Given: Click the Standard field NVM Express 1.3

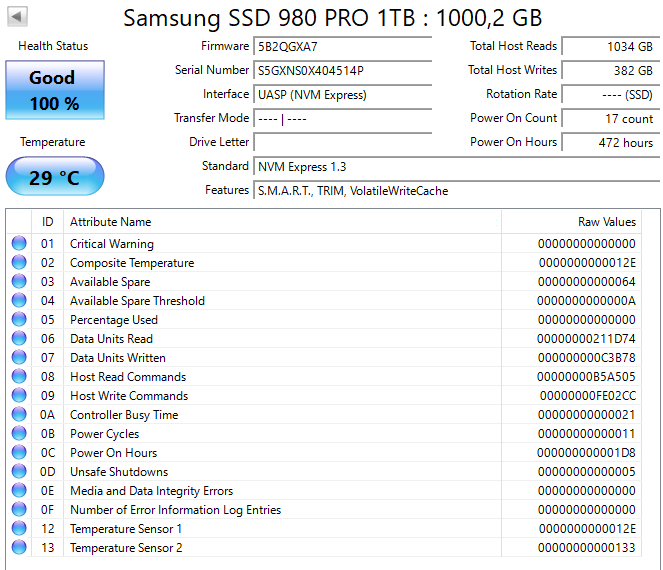Looking at the screenshot, I should click(x=457, y=167).
